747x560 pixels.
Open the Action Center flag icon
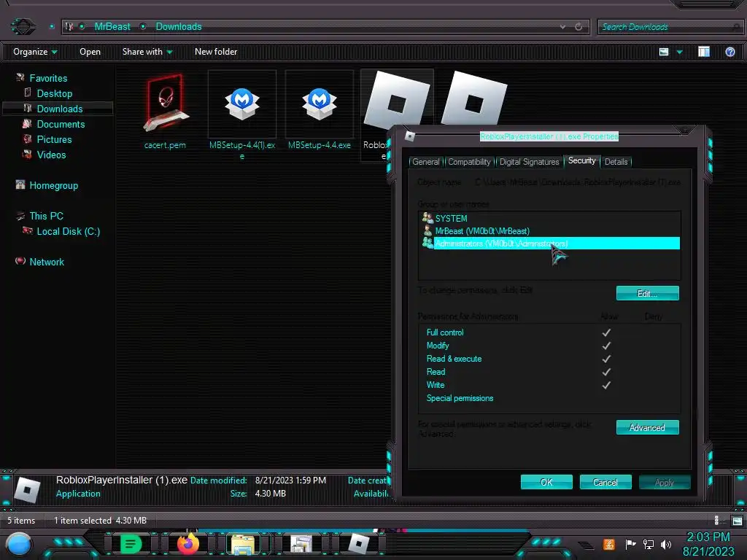coord(630,544)
